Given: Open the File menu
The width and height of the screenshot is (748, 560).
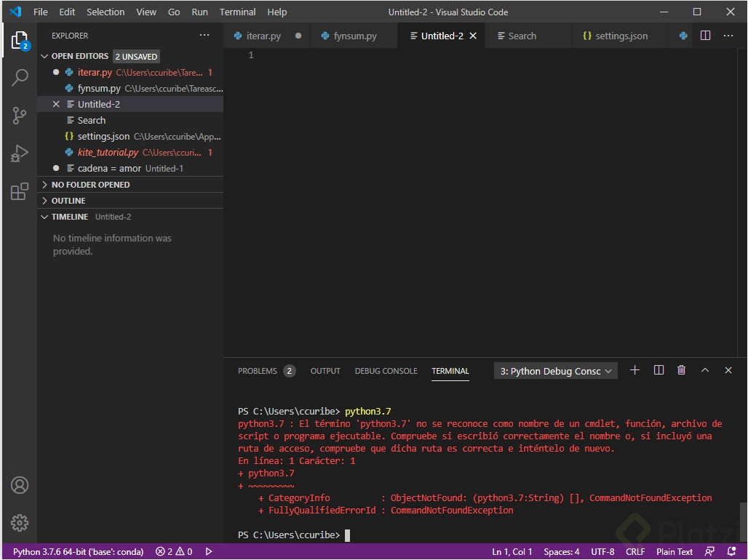Looking at the screenshot, I should pyautogui.click(x=40, y=12).
